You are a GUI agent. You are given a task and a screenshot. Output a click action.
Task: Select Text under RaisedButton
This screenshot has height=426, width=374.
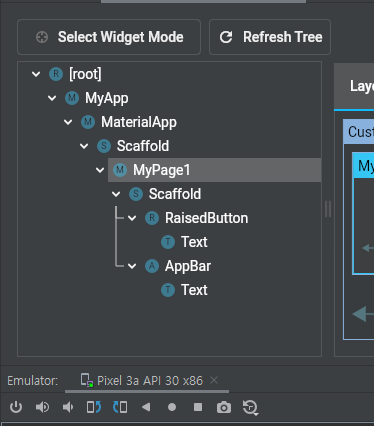click(x=194, y=242)
